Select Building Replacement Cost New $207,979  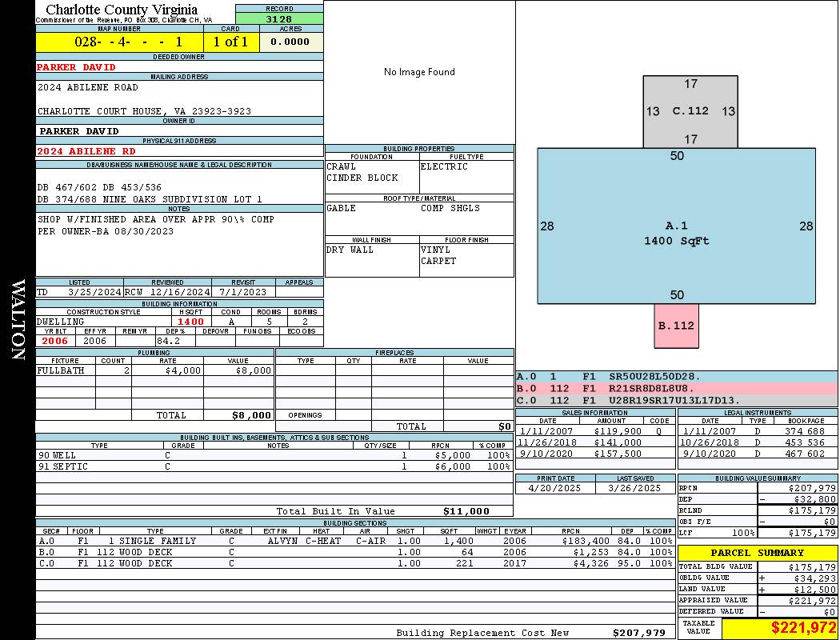click(640, 633)
